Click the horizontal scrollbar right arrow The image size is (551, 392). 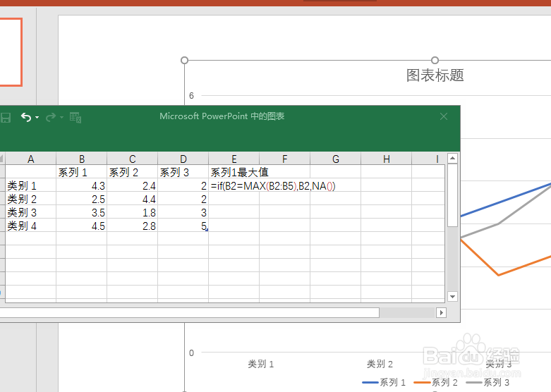point(442,312)
